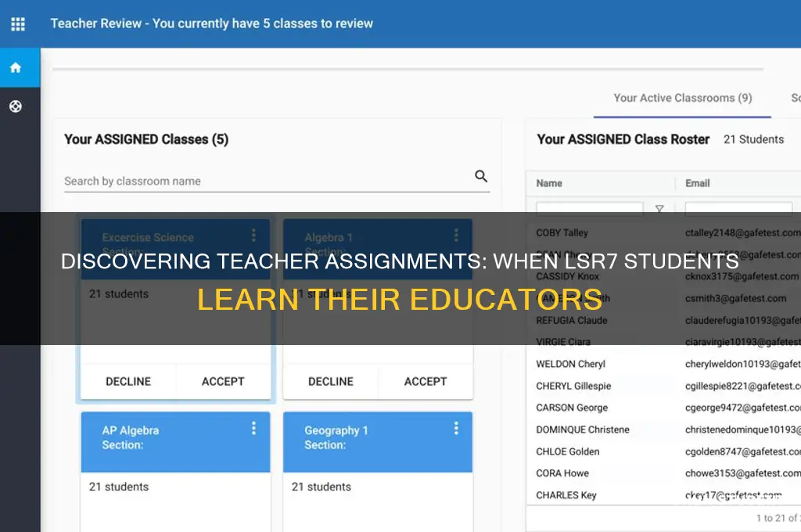
Task: Open the help lifebuoy sidebar icon
Action: [x=16, y=106]
